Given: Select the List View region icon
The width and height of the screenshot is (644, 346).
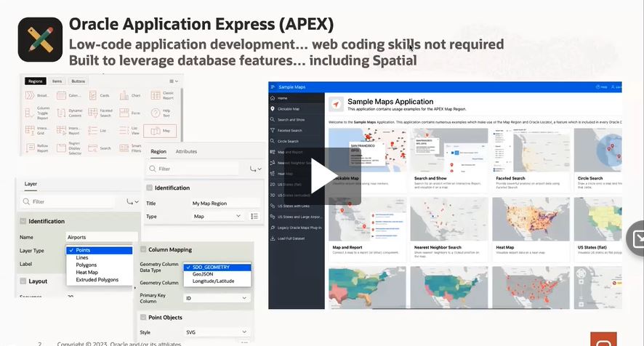Looking at the screenshot, I should [x=129, y=131].
